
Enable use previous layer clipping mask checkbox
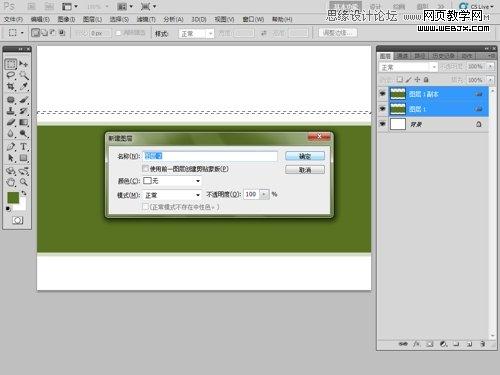pos(145,169)
